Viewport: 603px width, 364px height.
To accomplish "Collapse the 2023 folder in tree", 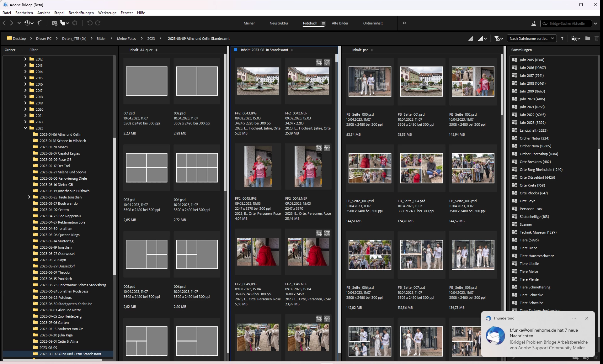I will pos(25,128).
